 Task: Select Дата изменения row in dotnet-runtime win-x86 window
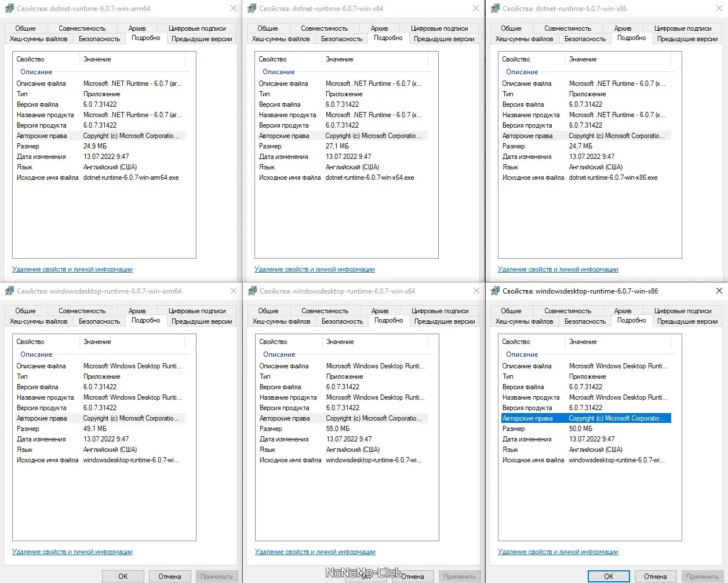point(586,157)
